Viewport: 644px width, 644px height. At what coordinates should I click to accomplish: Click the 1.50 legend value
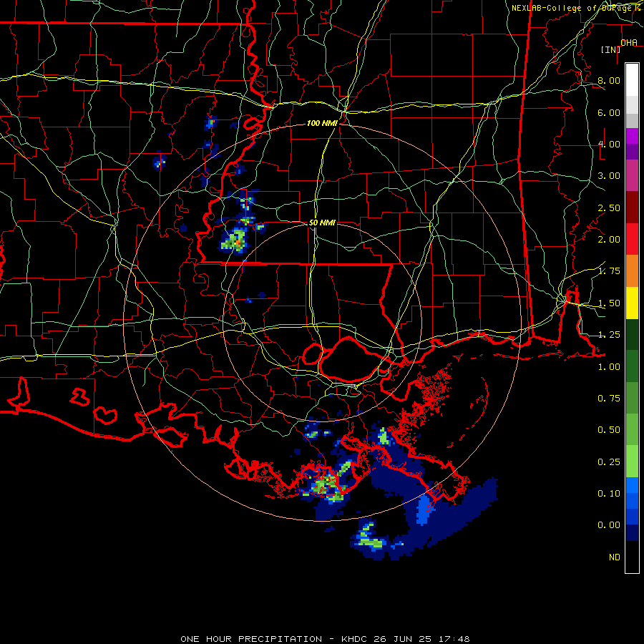pos(609,303)
